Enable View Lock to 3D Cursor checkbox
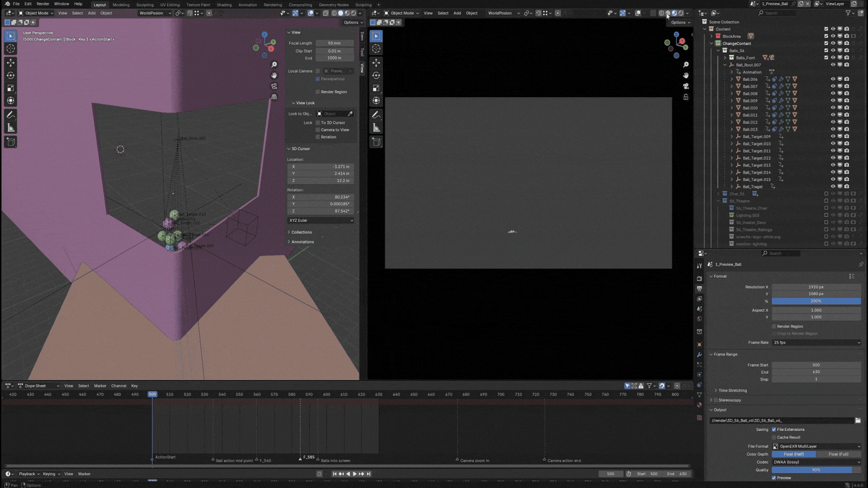 (x=318, y=123)
